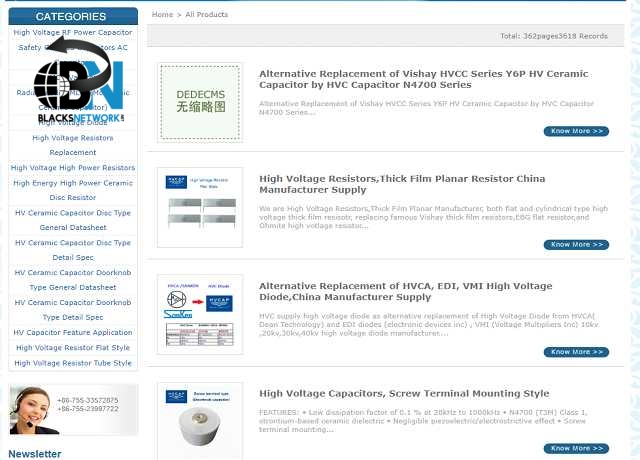Click FEATURES low dissipation factor description
The width and height of the screenshot is (640, 460).
click(x=422, y=421)
